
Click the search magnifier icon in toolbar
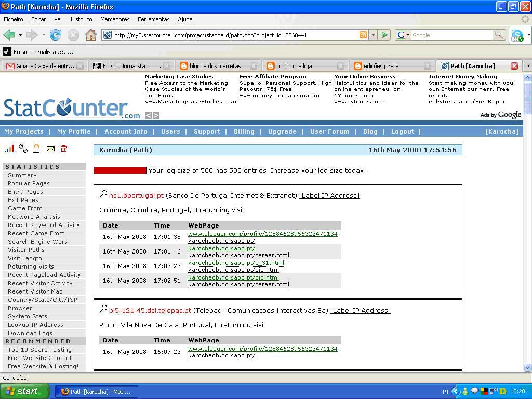click(x=499, y=35)
